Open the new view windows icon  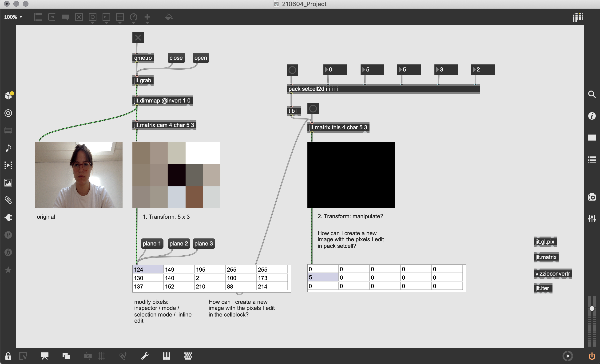(66, 356)
